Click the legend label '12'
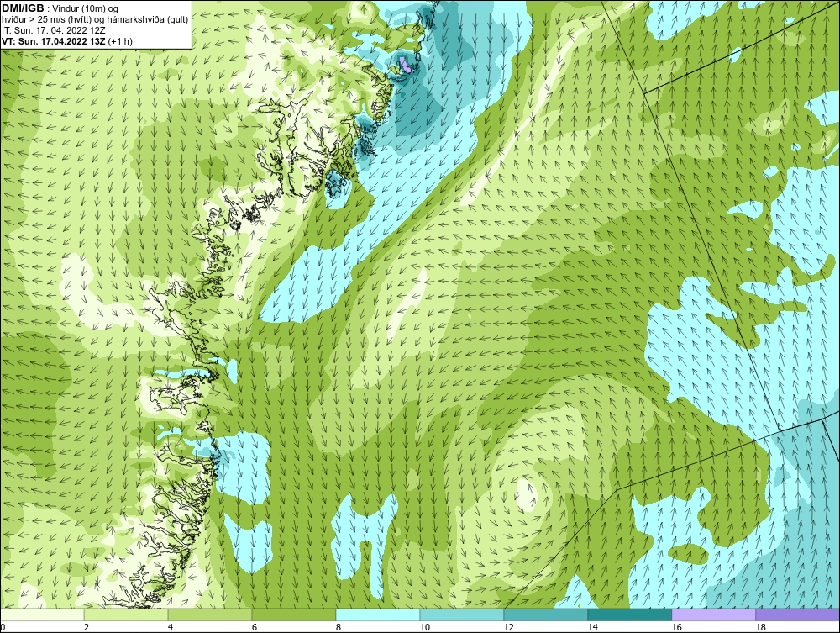The width and height of the screenshot is (840, 633). pyautogui.click(x=508, y=627)
